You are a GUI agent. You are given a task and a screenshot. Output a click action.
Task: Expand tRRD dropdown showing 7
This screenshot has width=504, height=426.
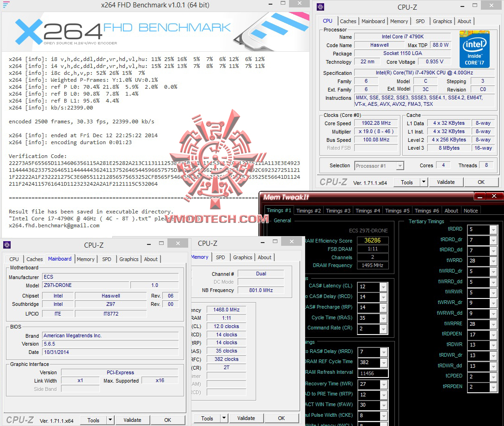pos(383,352)
